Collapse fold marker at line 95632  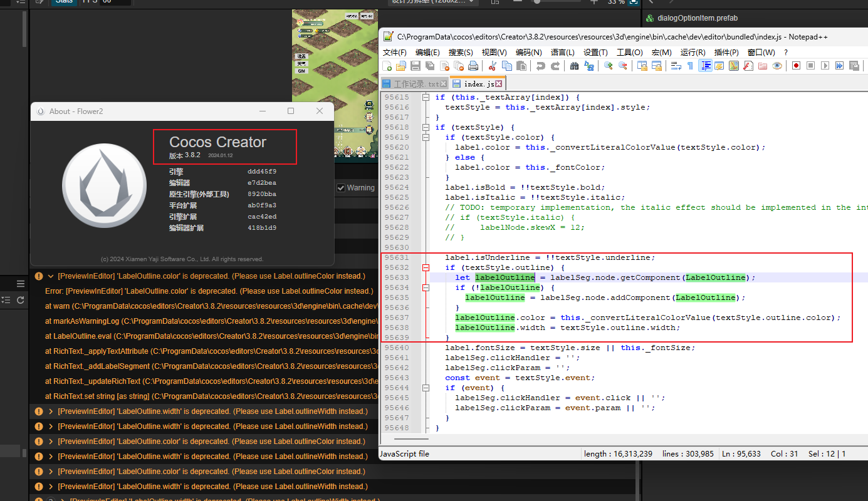click(x=426, y=267)
